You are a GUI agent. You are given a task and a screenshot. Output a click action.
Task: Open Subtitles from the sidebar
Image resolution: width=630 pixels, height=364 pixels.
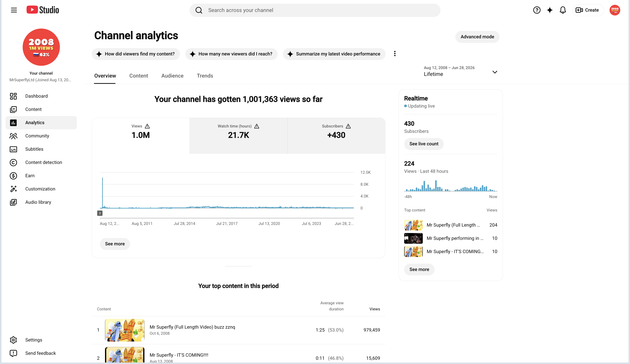(x=41, y=149)
